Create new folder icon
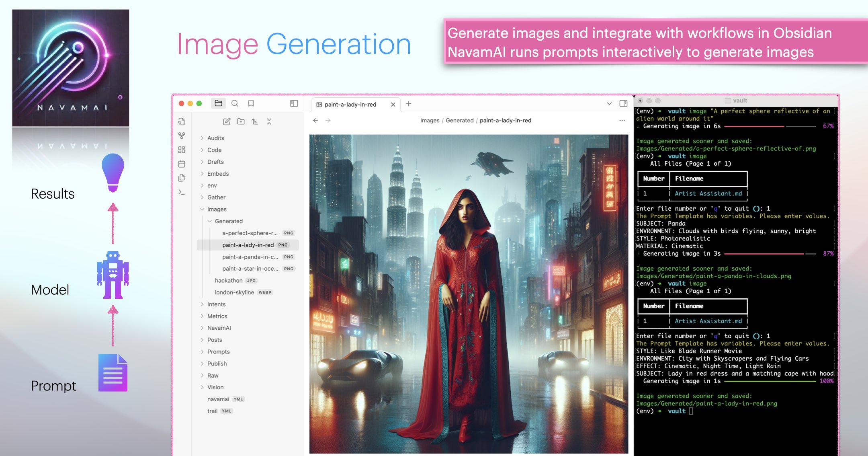868x456 pixels. click(x=241, y=121)
